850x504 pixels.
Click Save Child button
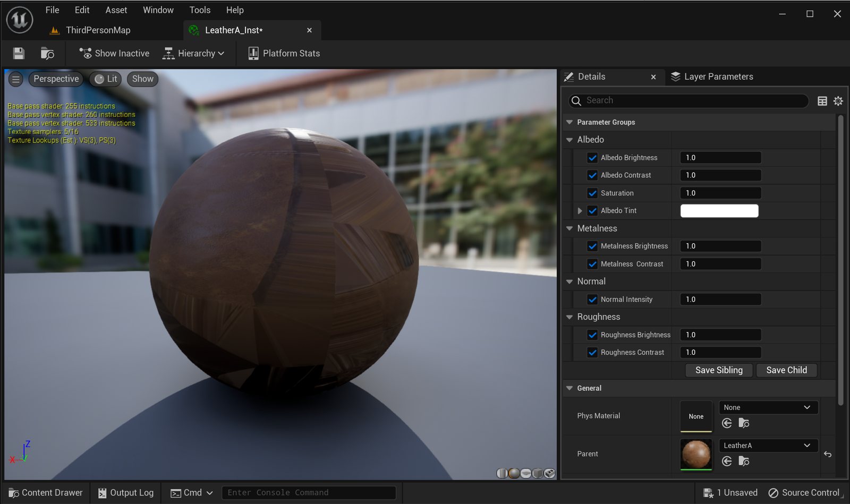787,370
